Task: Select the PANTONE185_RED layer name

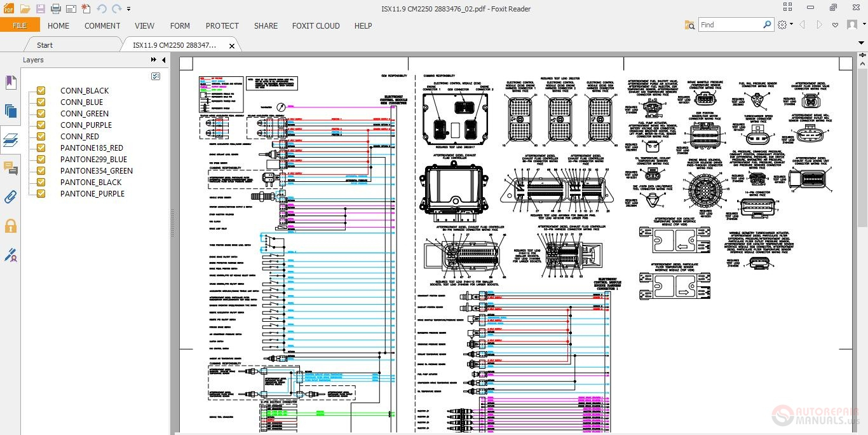Action: (92, 148)
